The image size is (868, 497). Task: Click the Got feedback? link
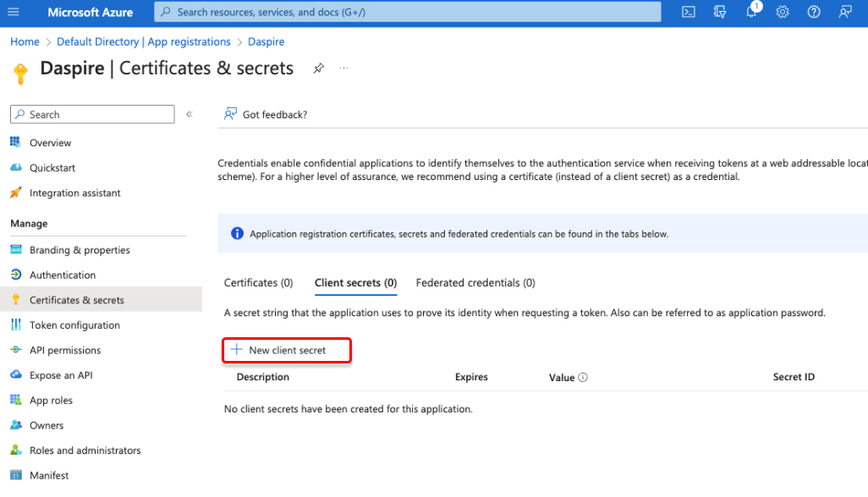[277, 113]
